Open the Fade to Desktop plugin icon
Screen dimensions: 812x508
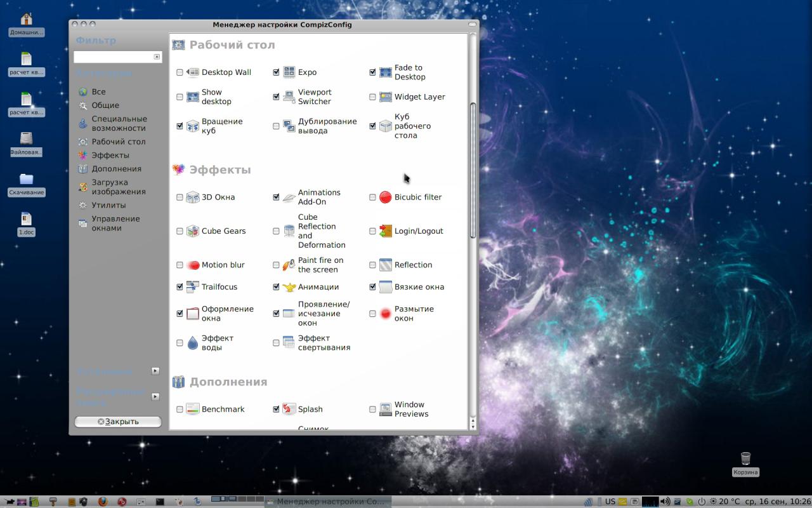click(x=386, y=72)
